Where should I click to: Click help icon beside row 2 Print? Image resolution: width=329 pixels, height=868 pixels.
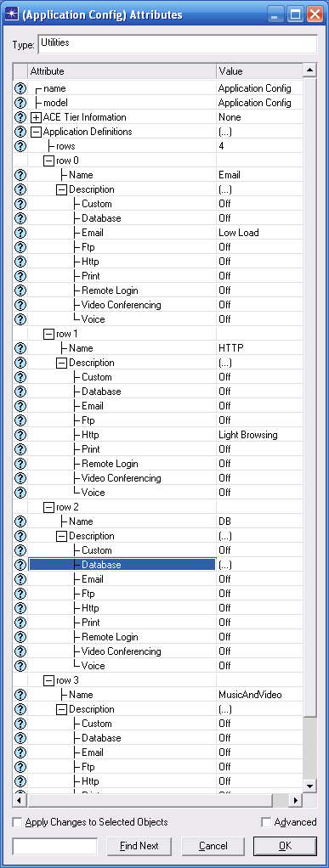[x=20, y=623]
